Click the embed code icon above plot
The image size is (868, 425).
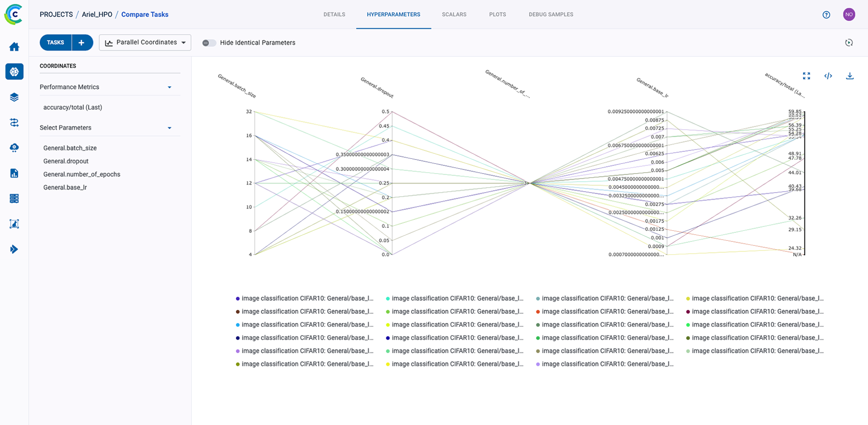pos(828,76)
